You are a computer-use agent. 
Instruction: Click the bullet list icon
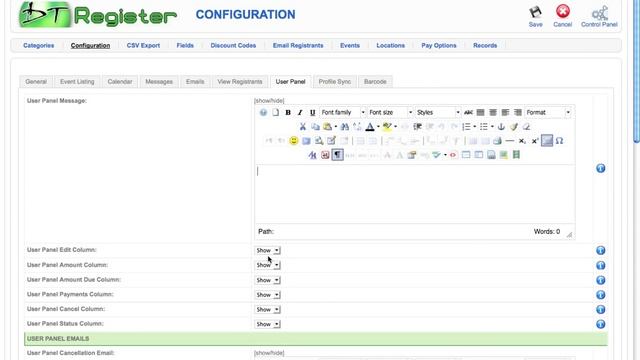pos(484,127)
